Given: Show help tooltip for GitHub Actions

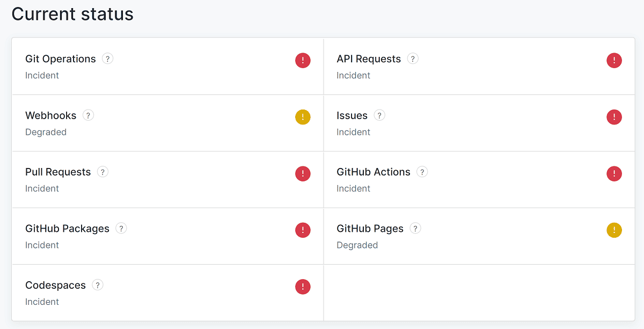Looking at the screenshot, I should [422, 172].
